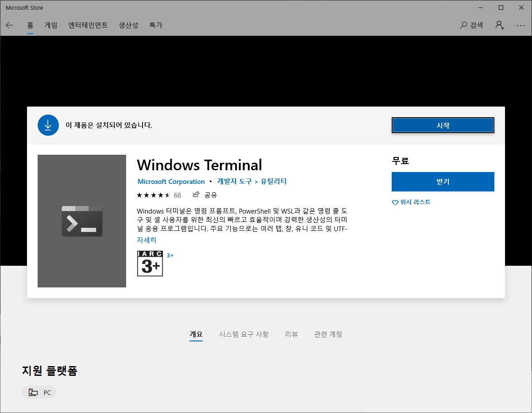Viewport: 532px width, 413px height.
Task: Open the user account icon
Action: tap(500, 25)
